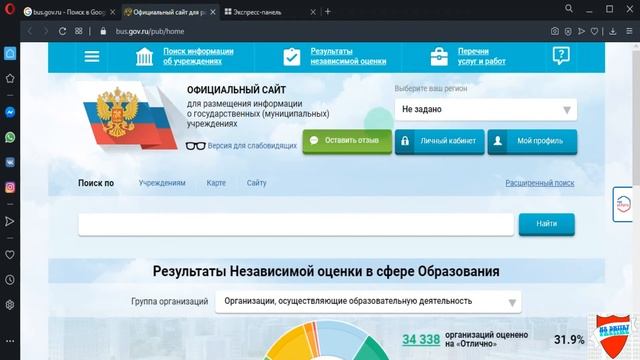640x360 pixels.
Task: Click the briefcase services icon
Action: (439, 56)
